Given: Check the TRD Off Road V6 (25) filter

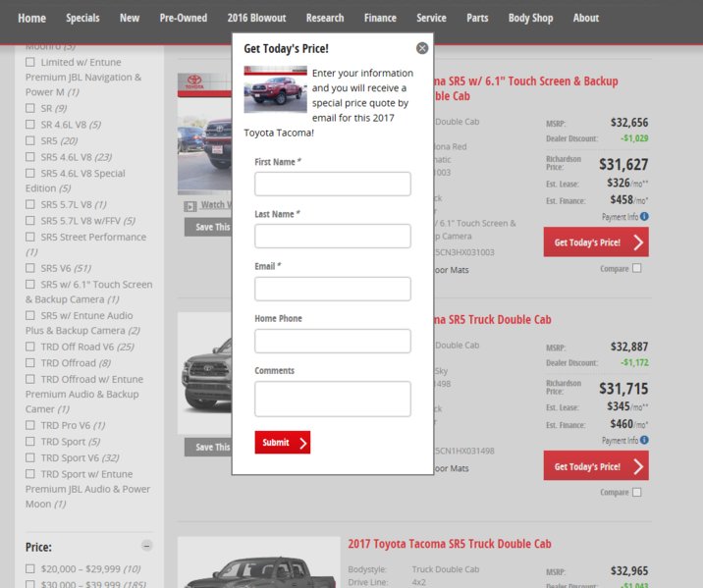Looking at the screenshot, I should 30,347.
